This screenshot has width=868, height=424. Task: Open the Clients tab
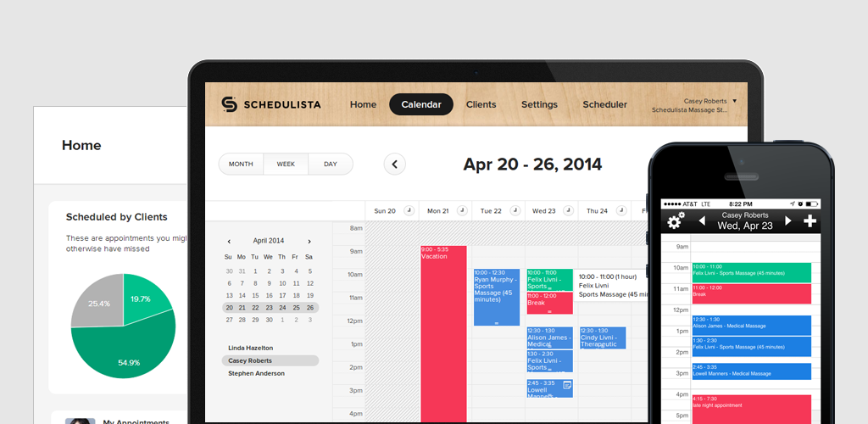[x=481, y=104]
